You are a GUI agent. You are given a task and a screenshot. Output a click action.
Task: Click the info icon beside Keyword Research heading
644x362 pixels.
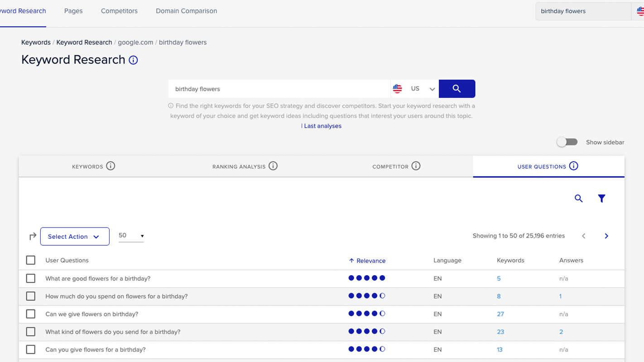point(133,60)
